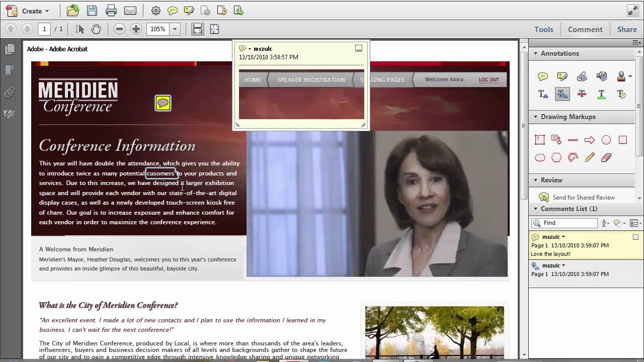Viewport: 644px width, 362px height.
Task: Open the pop-up note options arrow
Action: (x=250, y=49)
